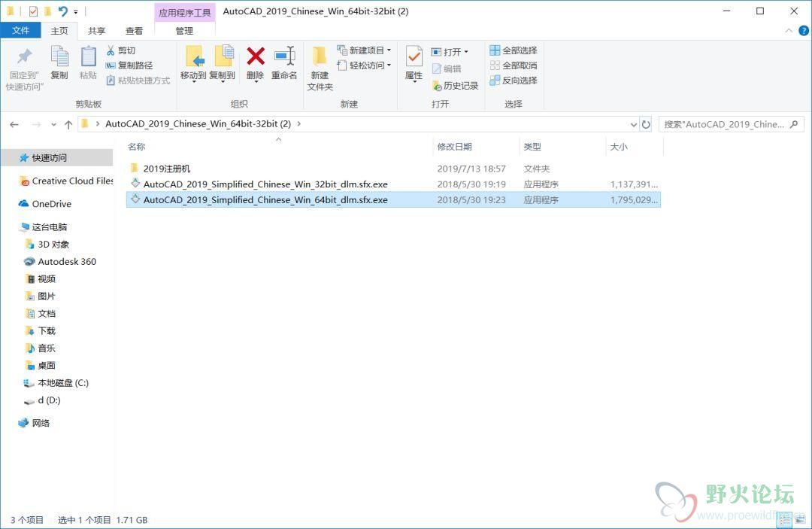The height and width of the screenshot is (529, 812).
Task: Click the Move to icon
Action: click(194, 56)
